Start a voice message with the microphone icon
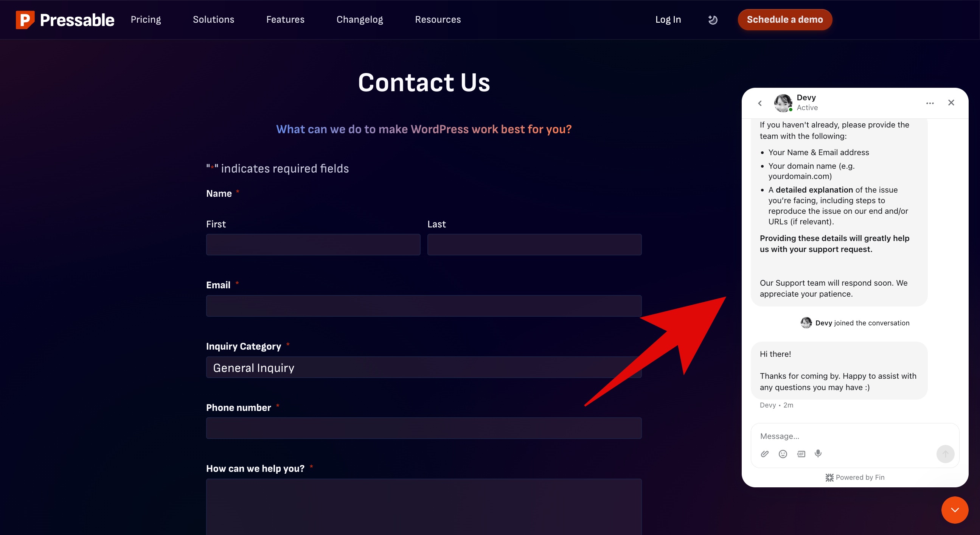The height and width of the screenshot is (535, 980). click(x=818, y=454)
